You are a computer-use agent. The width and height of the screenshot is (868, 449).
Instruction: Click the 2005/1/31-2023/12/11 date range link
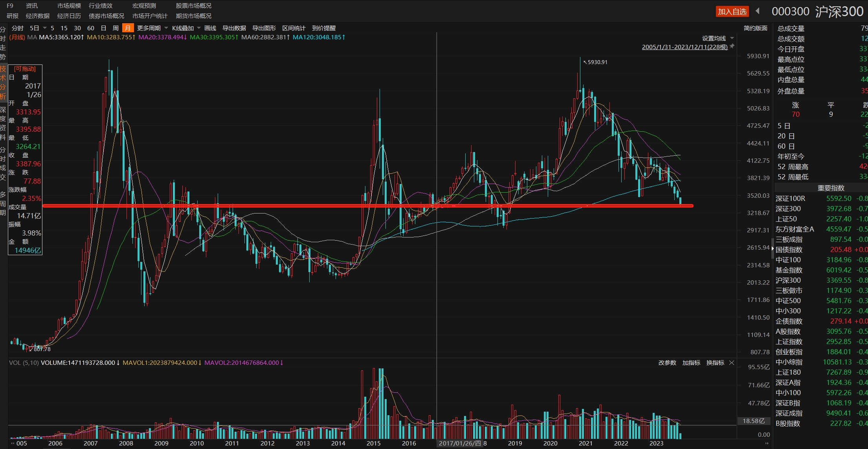684,47
